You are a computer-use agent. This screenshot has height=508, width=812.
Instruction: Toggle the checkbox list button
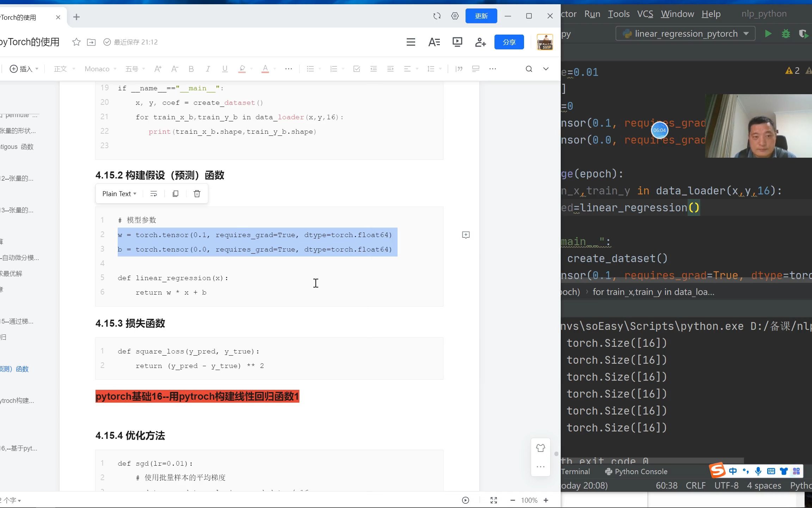(x=357, y=69)
